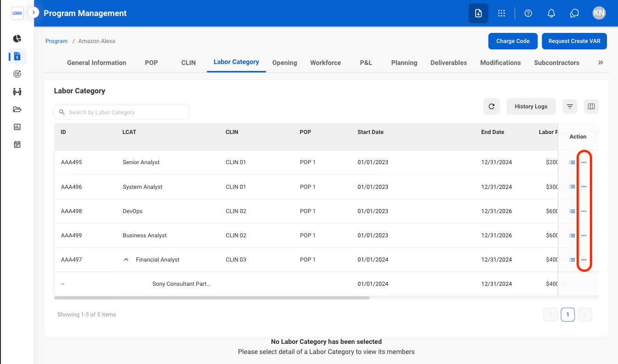Open the calendar sidebar icon

pyautogui.click(x=17, y=145)
